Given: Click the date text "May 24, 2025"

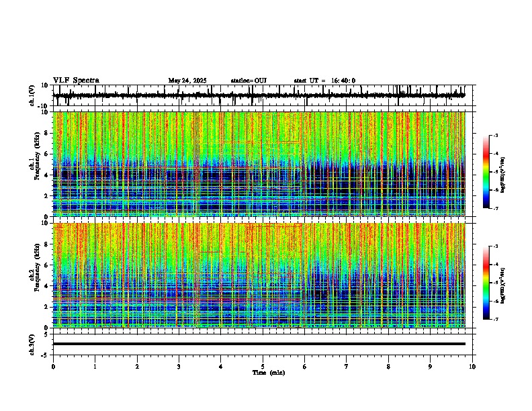Looking at the screenshot, I should pos(187,81).
